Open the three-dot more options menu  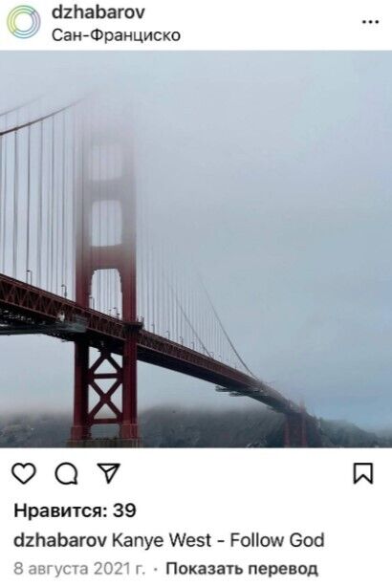click(x=370, y=22)
